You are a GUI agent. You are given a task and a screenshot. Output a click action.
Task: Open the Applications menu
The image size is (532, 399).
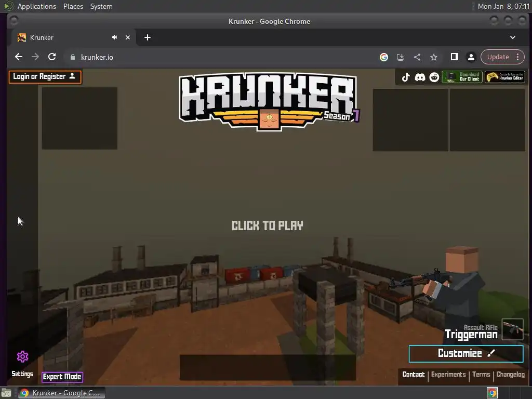(37, 6)
